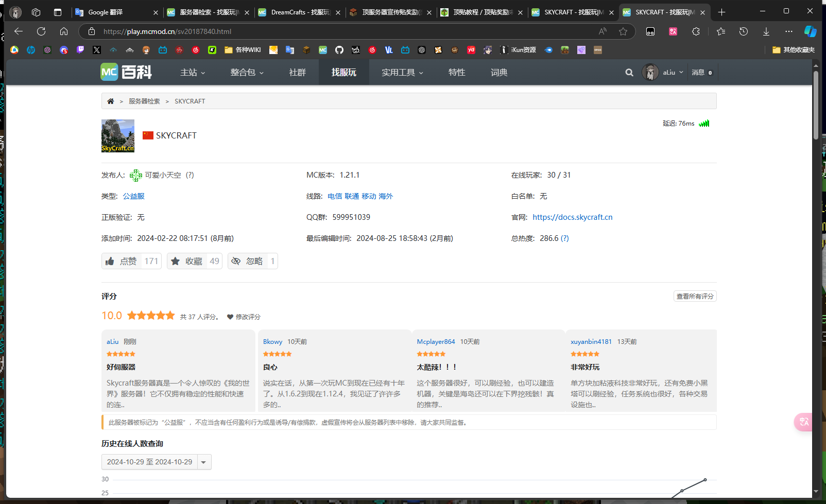Click the breadcrumb home icon
The height and width of the screenshot is (504, 826).
pyautogui.click(x=110, y=101)
